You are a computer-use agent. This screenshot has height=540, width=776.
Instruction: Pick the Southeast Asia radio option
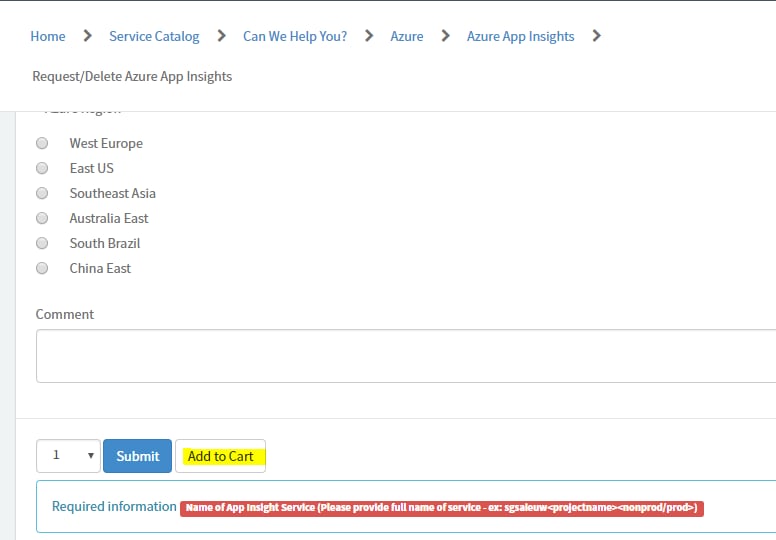click(x=42, y=193)
